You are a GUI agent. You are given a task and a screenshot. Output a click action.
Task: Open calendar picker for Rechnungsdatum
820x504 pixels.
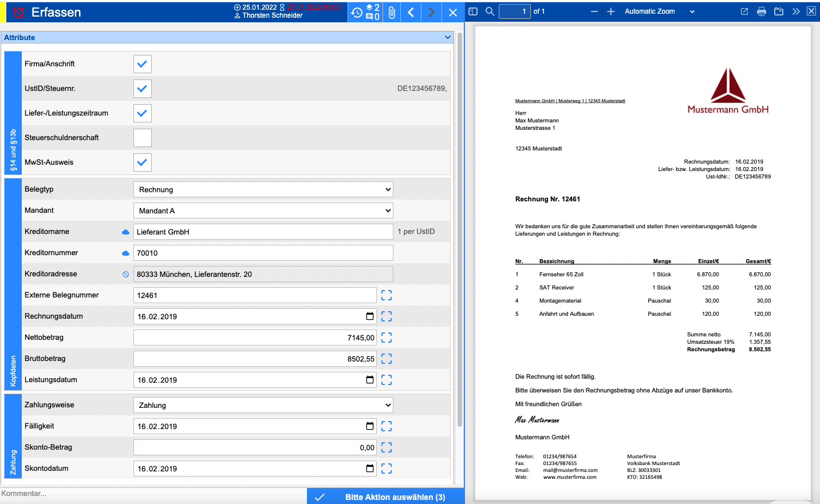point(370,316)
